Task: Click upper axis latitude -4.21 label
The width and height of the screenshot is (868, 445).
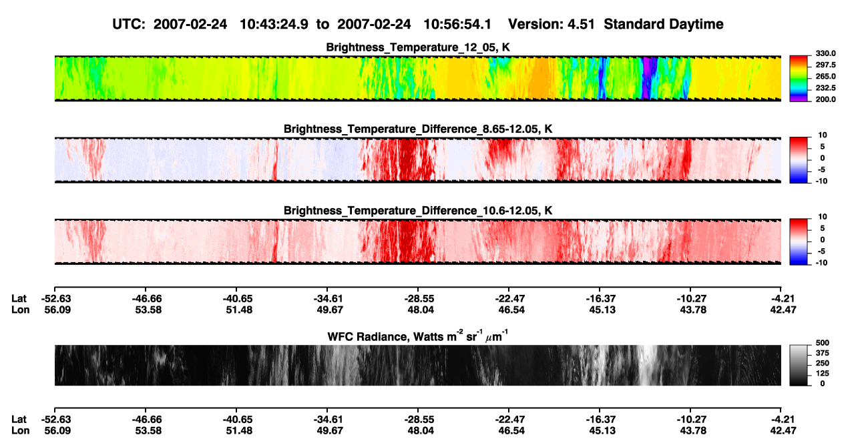Action: click(783, 298)
